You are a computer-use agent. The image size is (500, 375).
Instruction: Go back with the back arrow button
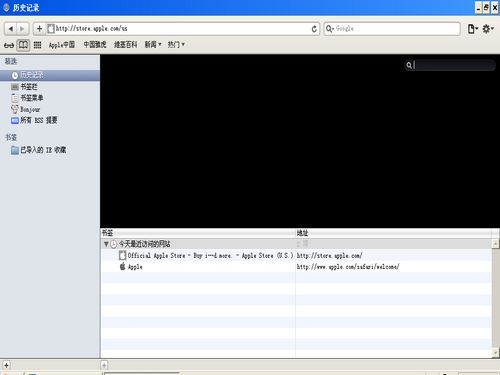click(x=11, y=29)
